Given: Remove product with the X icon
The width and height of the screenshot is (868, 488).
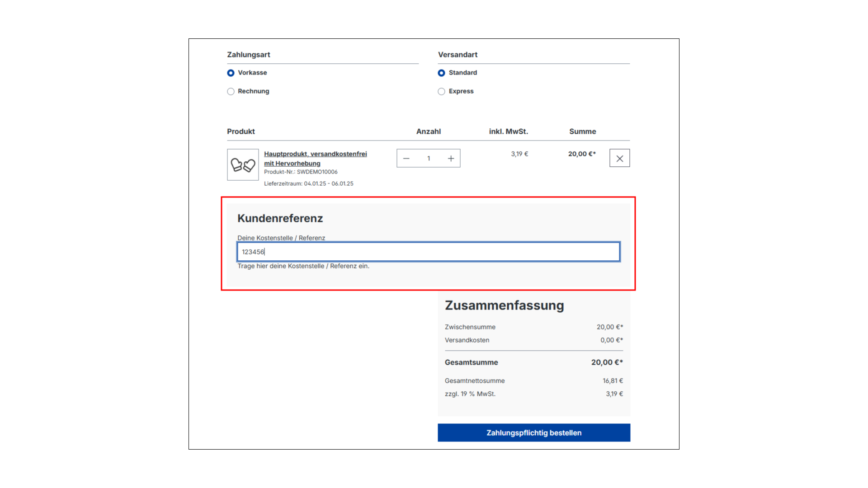Looking at the screenshot, I should (619, 159).
